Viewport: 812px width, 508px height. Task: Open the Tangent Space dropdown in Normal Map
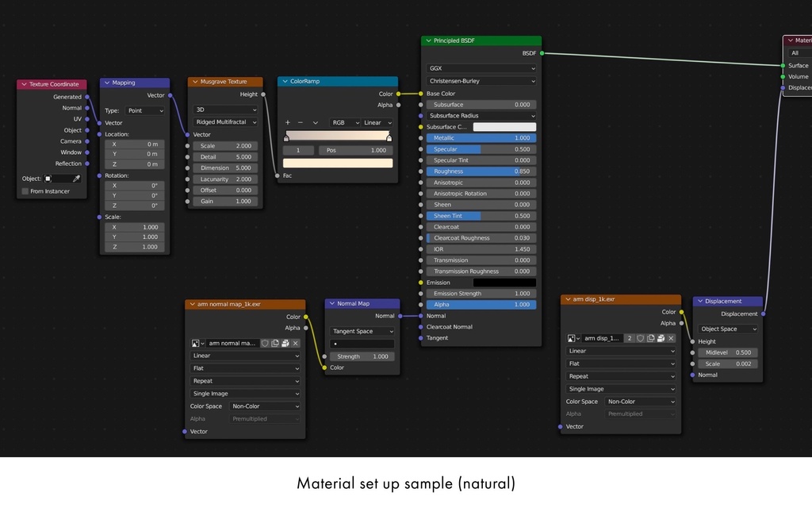[x=362, y=331]
